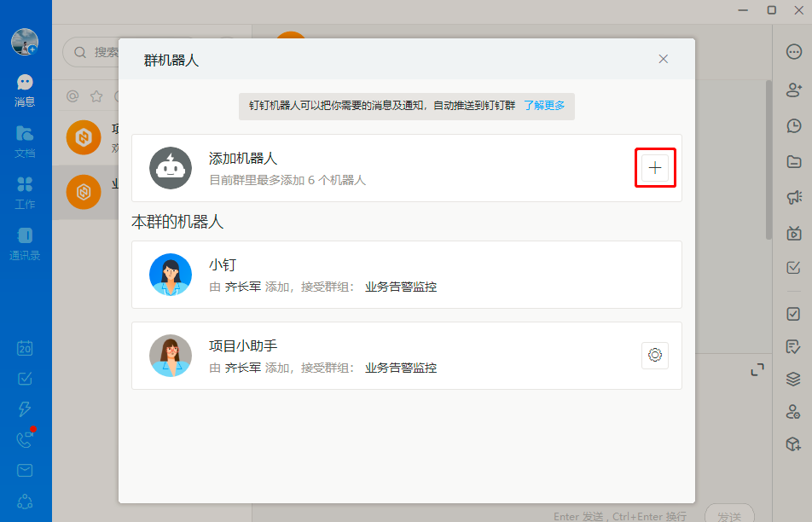Click the star favorites filter icon

pyautogui.click(x=96, y=96)
